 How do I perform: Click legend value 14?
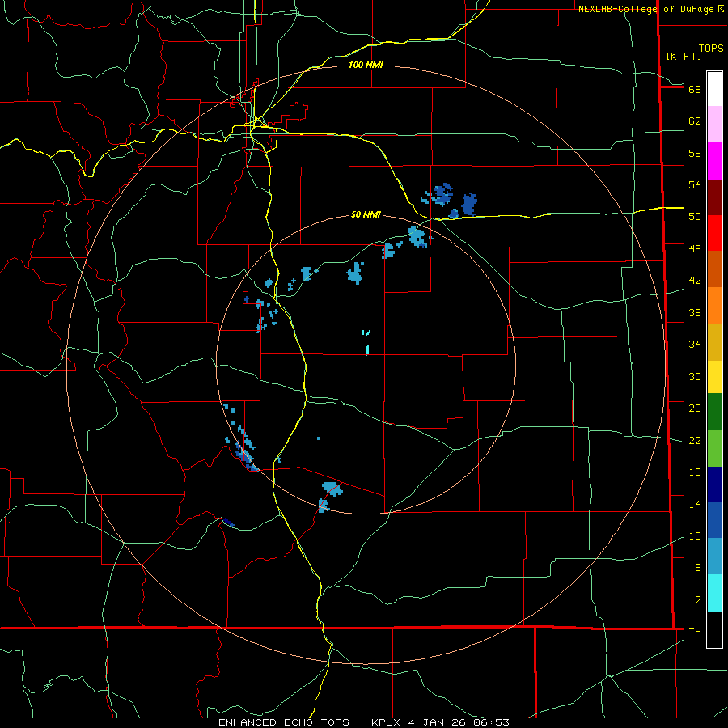(x=695, y=504)
